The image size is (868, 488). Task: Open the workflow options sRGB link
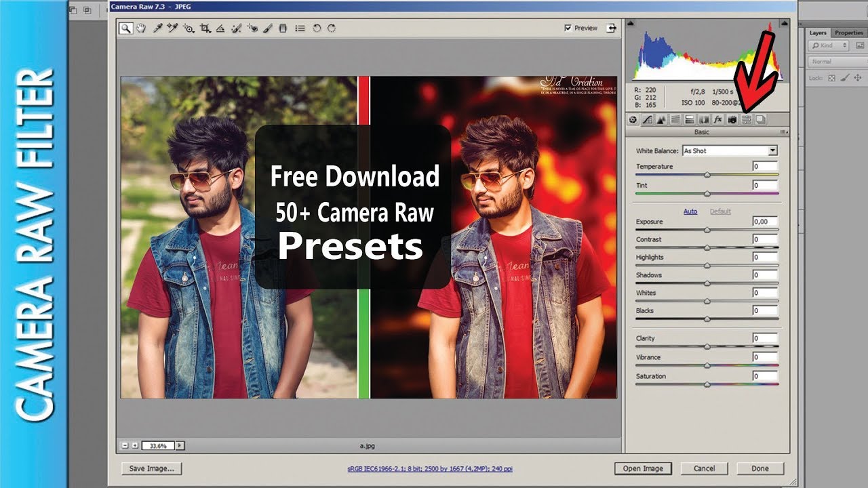tap(431, 468)
